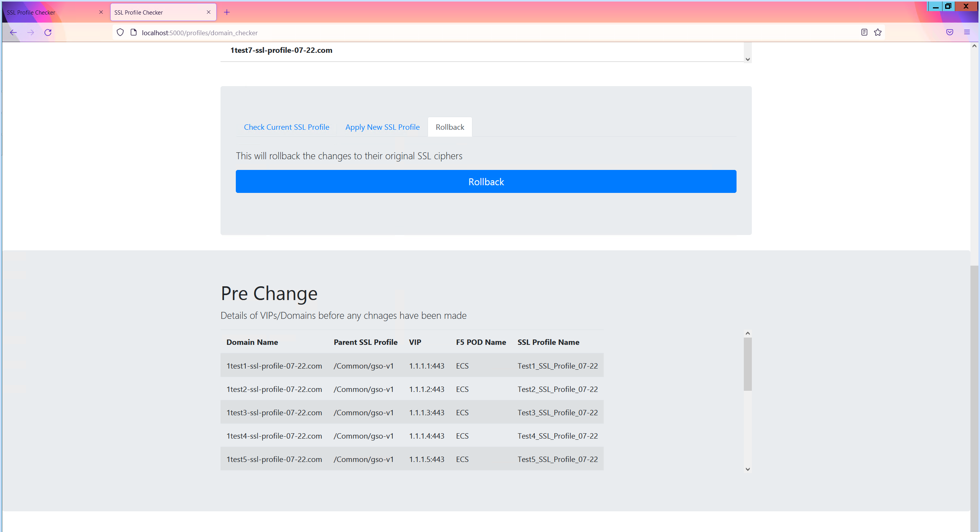This screenshot has width=980, height=532.
Task: Click the browser back arrow
Action: [13, 33]
